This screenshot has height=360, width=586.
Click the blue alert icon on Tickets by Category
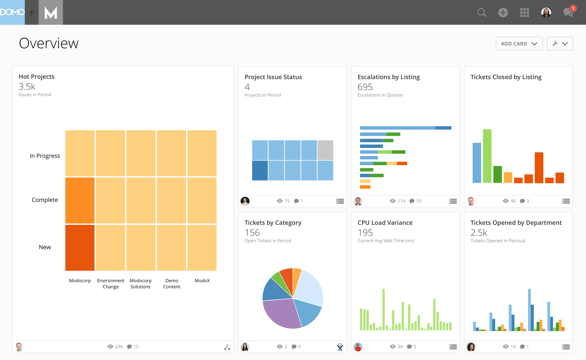click(340, 347)
